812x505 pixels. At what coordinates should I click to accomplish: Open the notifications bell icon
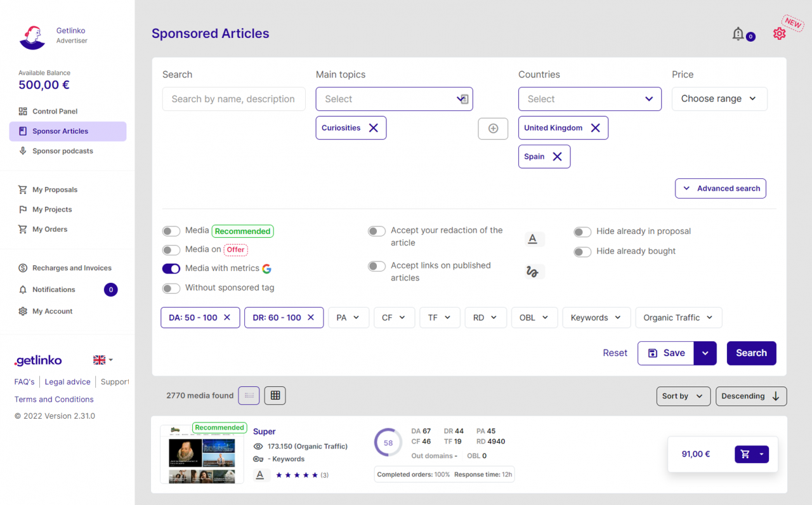pos(738,34)
